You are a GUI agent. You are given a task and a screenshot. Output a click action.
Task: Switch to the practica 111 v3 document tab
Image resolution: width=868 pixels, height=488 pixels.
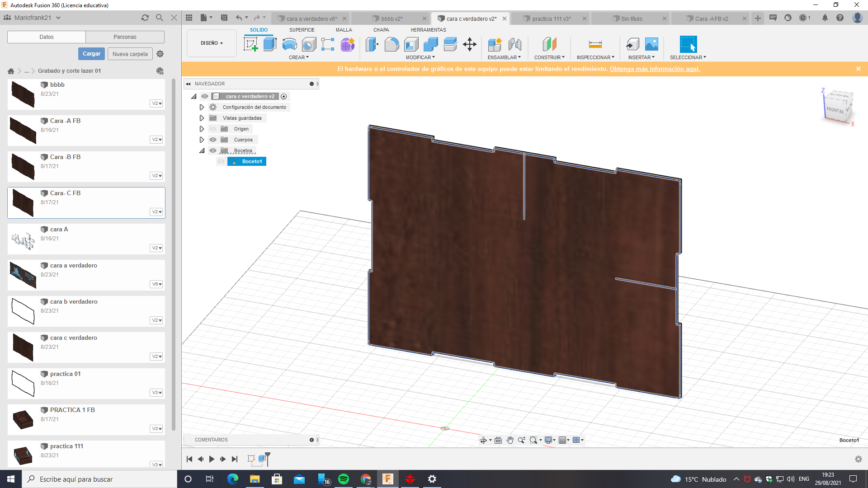click(x=551, y=19)
